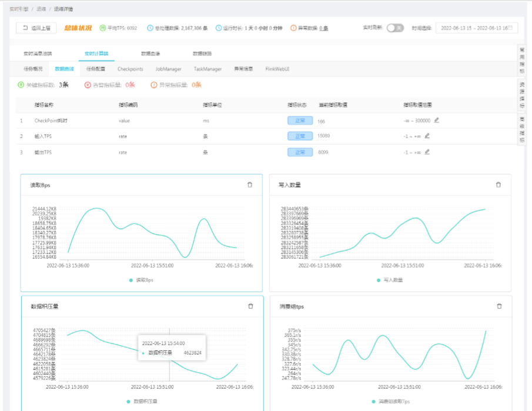Expand the 高级指标 side panel
Image resolution: width=532 pixels, height=411 pixels.
point(522,129)
